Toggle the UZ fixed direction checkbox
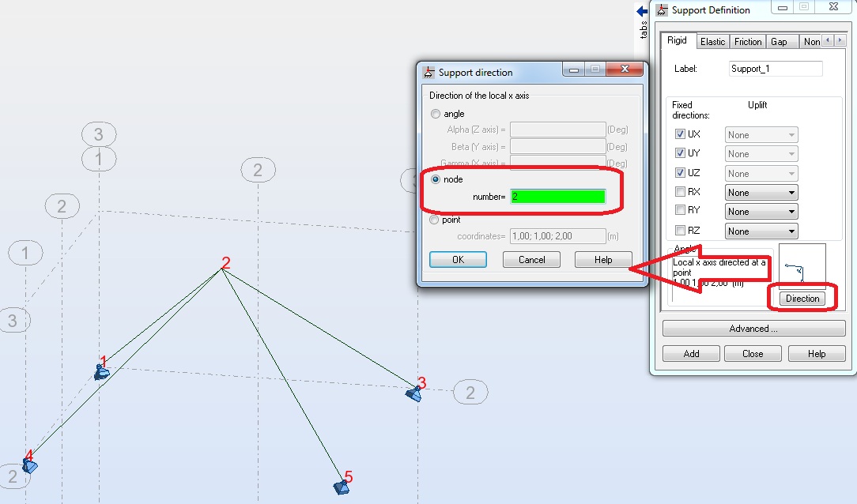The width and height of the screenshot is (857, 504). (680, 173)
